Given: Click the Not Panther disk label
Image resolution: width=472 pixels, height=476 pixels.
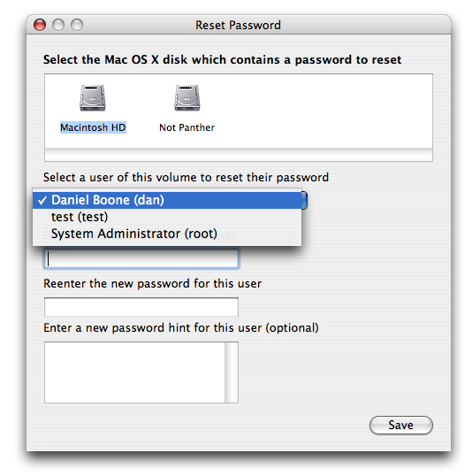Looking at the screenshot, I should [187, 127].
